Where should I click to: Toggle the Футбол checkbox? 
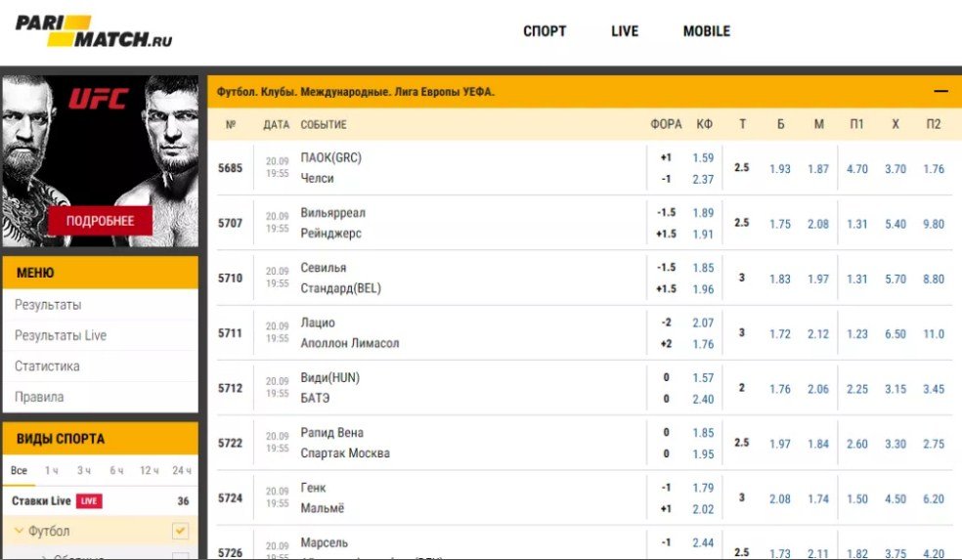[180, 531]
